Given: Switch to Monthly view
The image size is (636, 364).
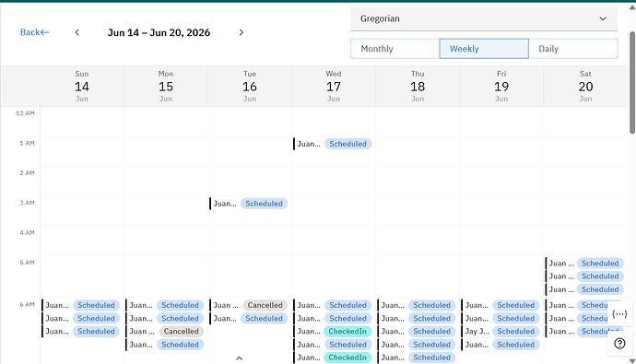Looking at the screenshot, I should 395,49.
